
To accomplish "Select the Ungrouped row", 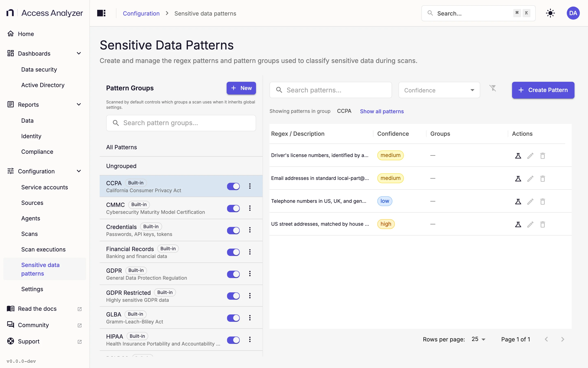I will coord(181,166).
